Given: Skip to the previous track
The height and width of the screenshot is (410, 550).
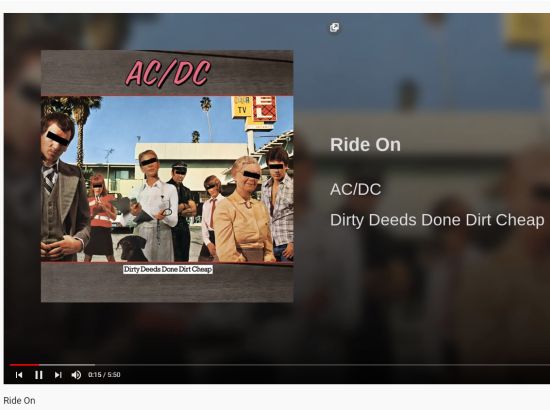Looking at the screenshot, I should coord(19,375).
